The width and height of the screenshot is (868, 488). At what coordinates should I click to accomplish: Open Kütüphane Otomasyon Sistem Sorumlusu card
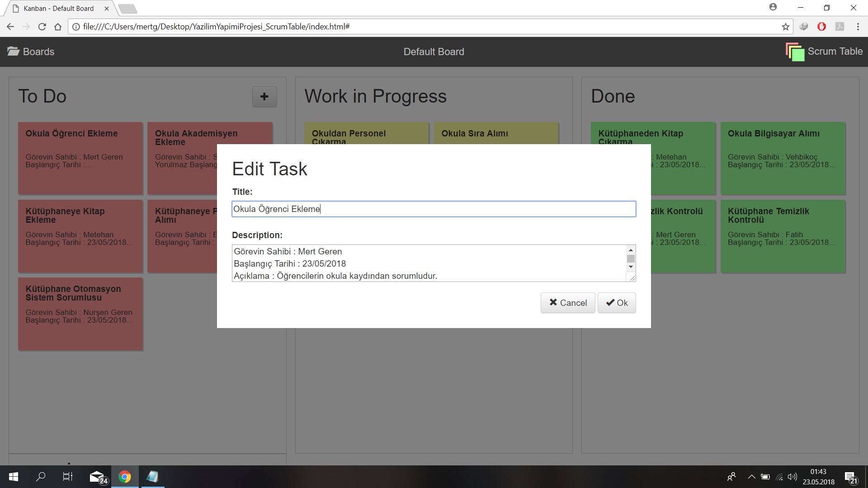(80, 314)
